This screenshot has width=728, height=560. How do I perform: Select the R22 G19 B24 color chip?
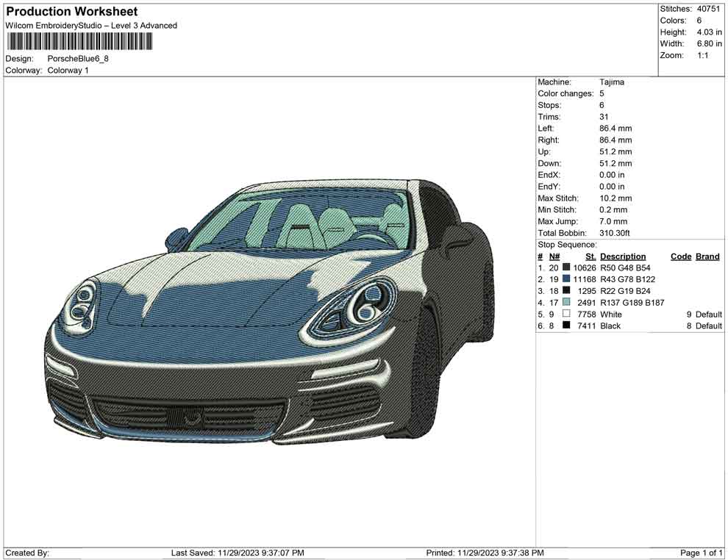tap(565, 291)
